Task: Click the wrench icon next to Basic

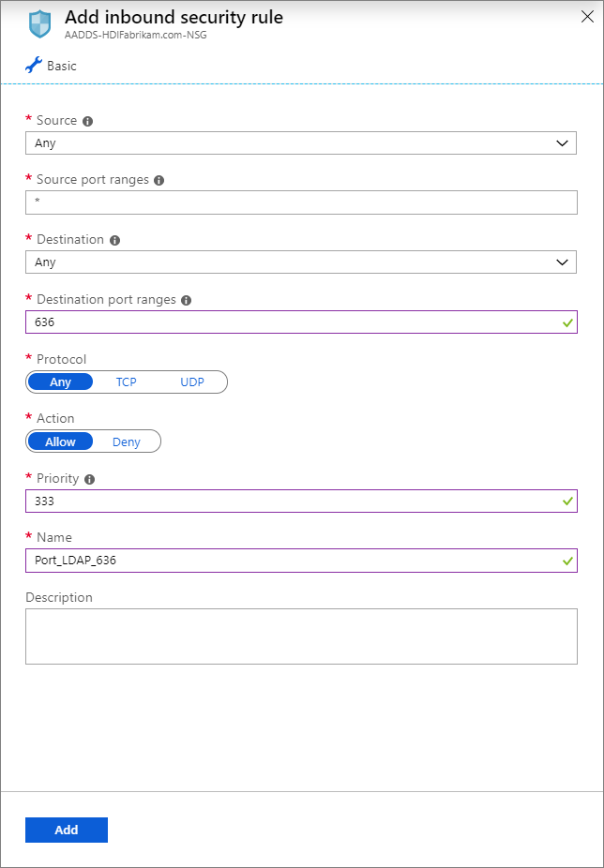Action: [33, 65]
